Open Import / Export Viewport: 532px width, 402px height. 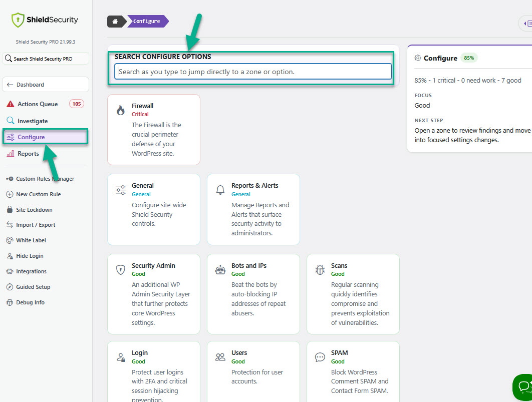click(36, 225)
